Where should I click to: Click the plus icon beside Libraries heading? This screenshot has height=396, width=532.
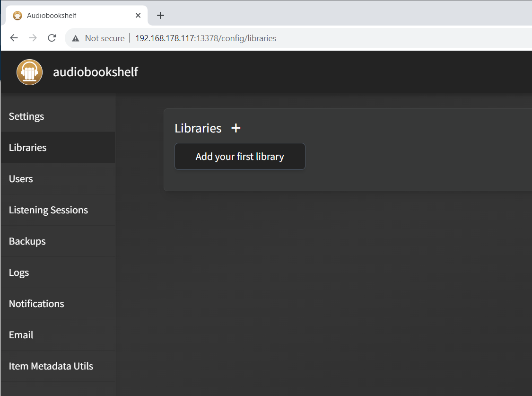point(235,128)
